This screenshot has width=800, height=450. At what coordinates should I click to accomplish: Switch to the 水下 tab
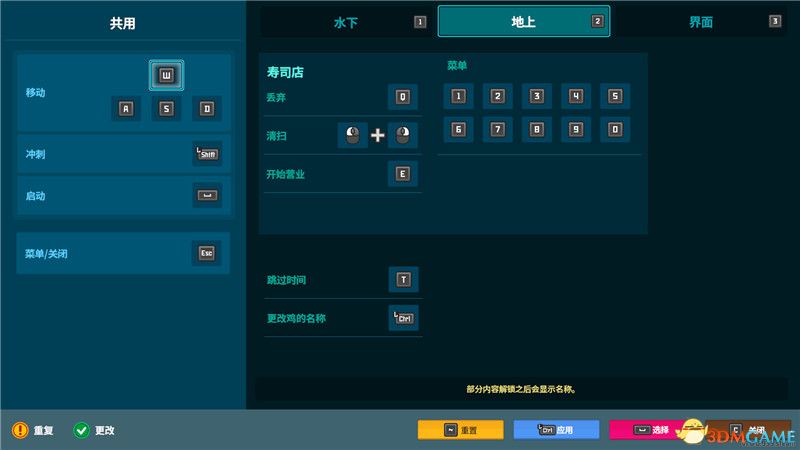pos(347,22)
